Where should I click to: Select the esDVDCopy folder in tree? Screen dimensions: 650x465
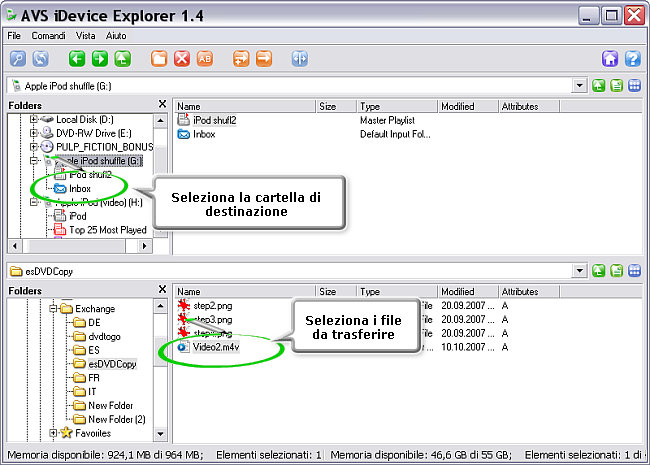click(112, 364)
